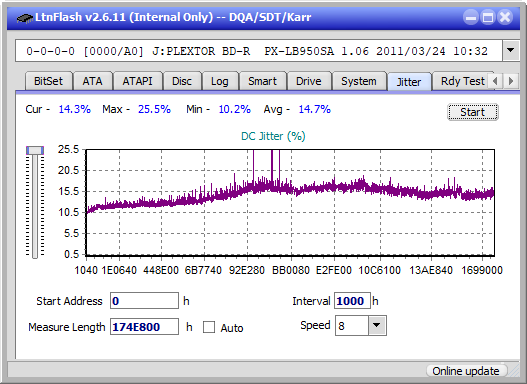Open the ATA tab
Viewport: 527px width, 384px height.
92,81
